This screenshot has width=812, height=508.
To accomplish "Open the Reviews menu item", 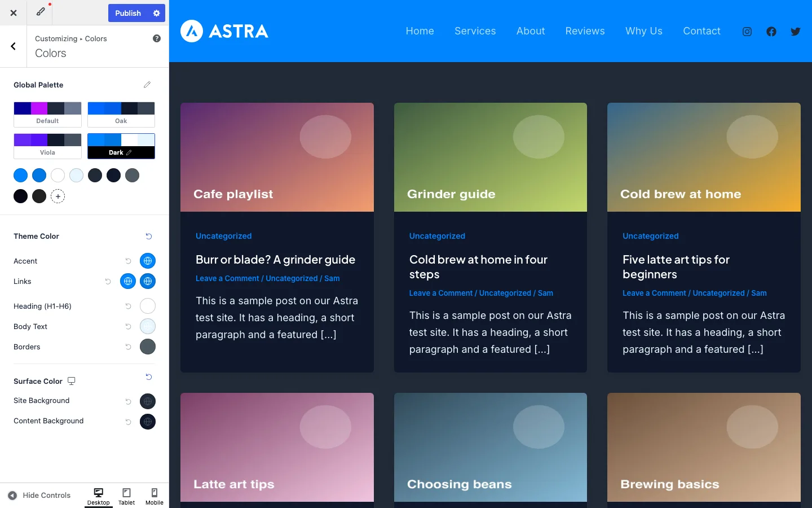I will 585,31.
